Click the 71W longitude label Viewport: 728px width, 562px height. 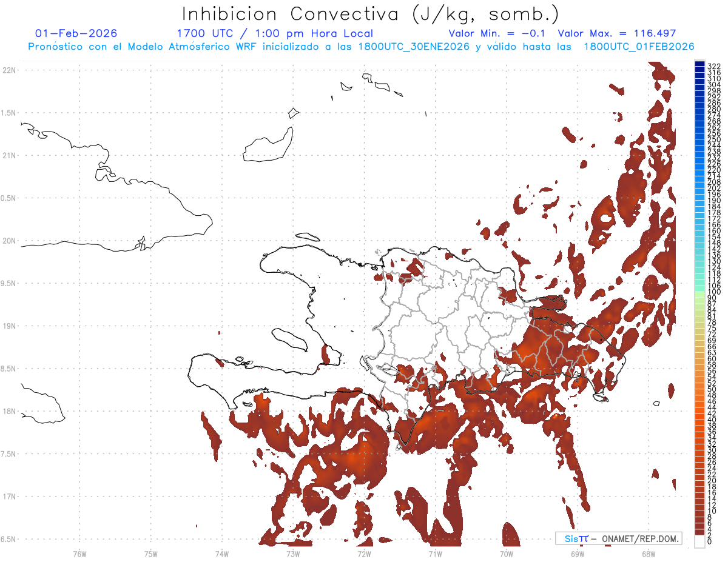pyautogui.click(x=435, y=553)
